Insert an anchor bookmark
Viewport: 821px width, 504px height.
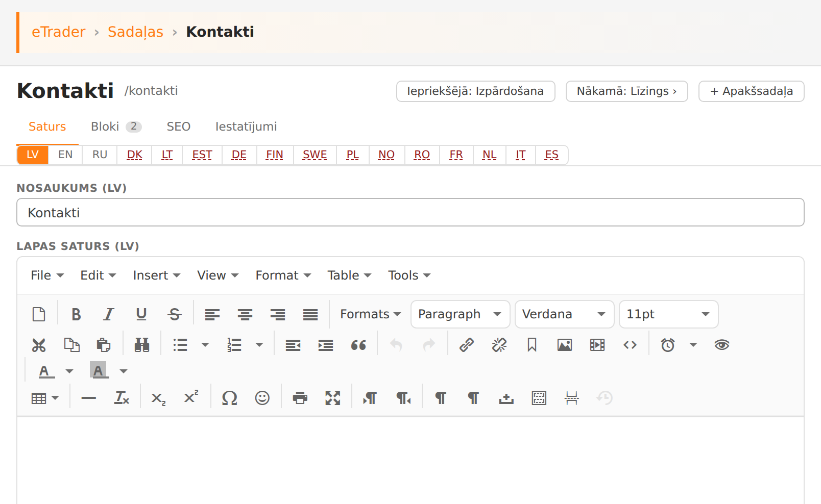[x=532, y=345]
